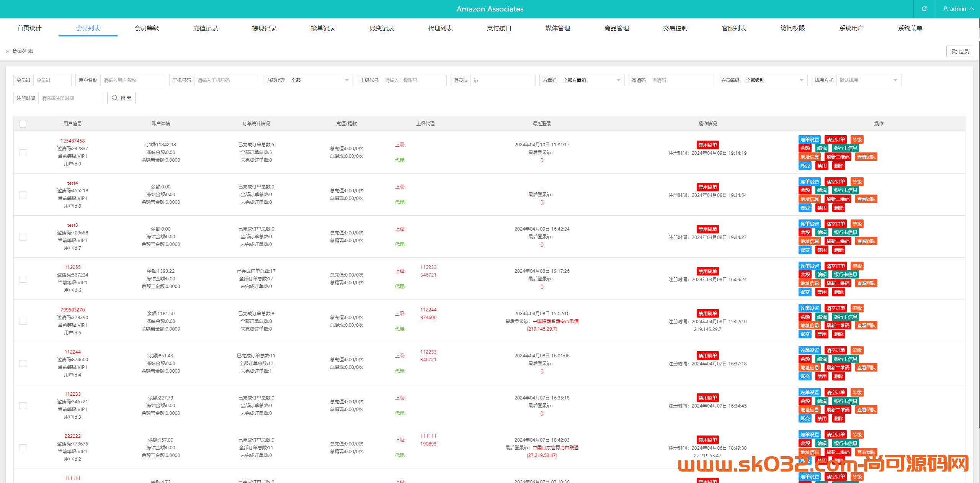Click 编辑 button for user test3

click(x=822, y=232)
